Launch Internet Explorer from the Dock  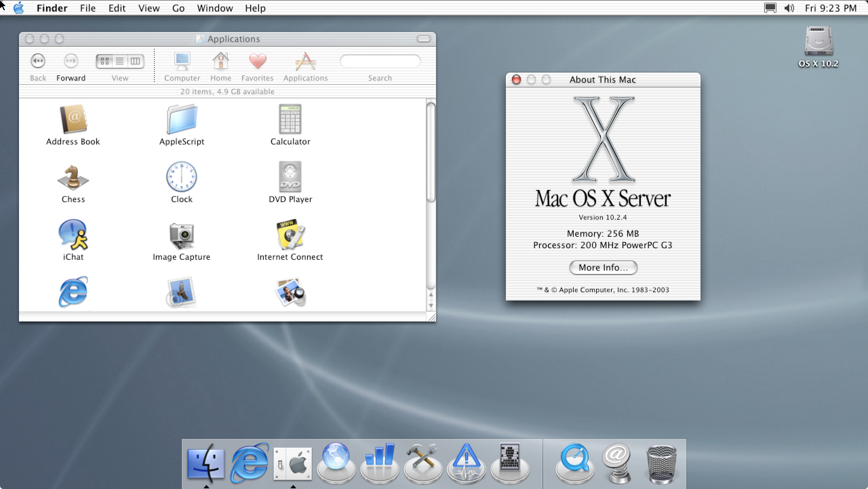click(x=249, y=463)
